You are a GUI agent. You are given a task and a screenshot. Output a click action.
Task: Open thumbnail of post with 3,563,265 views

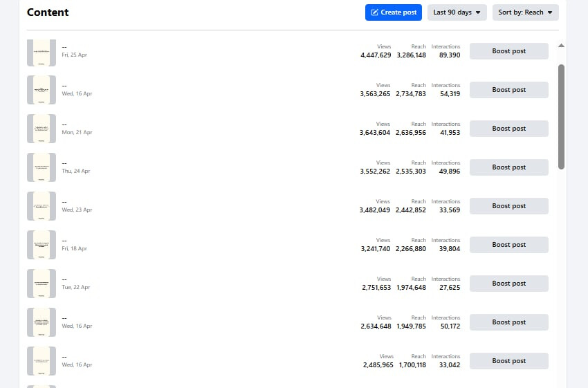pyautogui.click(x=42, y=90)
